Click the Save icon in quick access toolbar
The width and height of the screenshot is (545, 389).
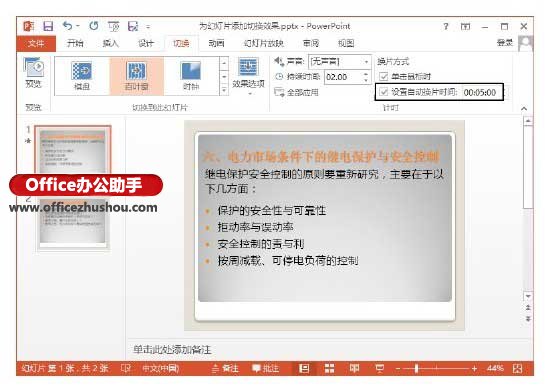[x=48, y=26]
